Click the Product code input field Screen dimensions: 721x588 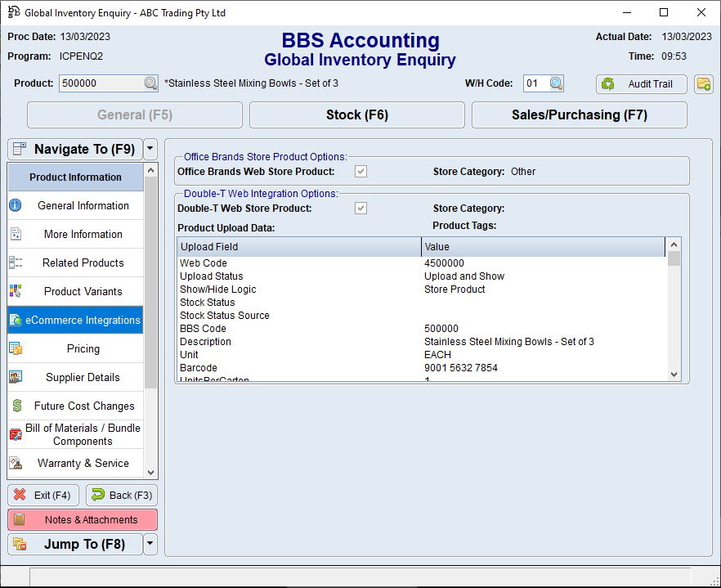101,83
